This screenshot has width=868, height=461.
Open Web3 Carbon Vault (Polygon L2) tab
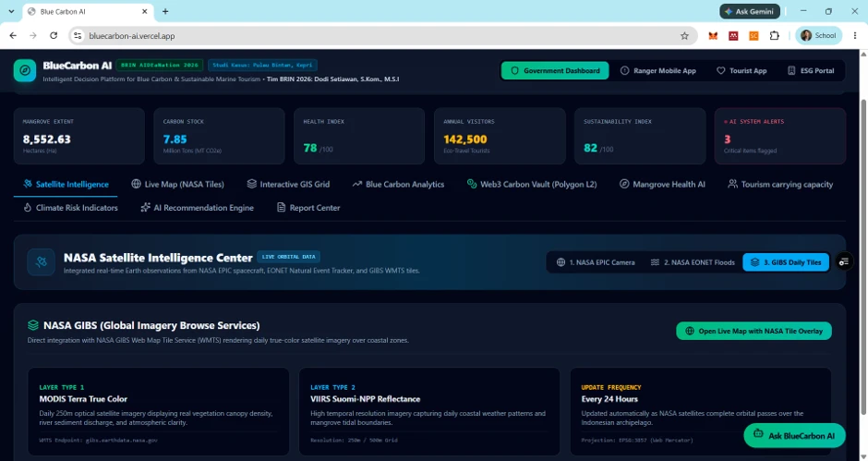click(532, 184)
